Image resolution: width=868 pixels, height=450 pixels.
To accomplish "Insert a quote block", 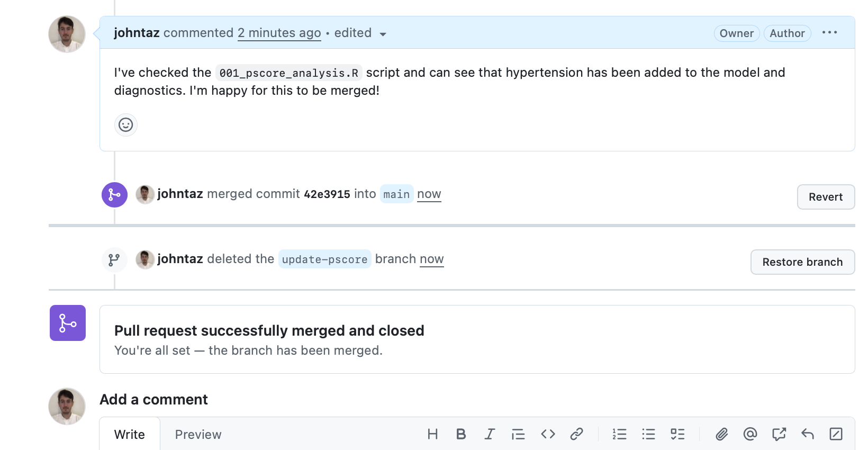I will 518,434.
